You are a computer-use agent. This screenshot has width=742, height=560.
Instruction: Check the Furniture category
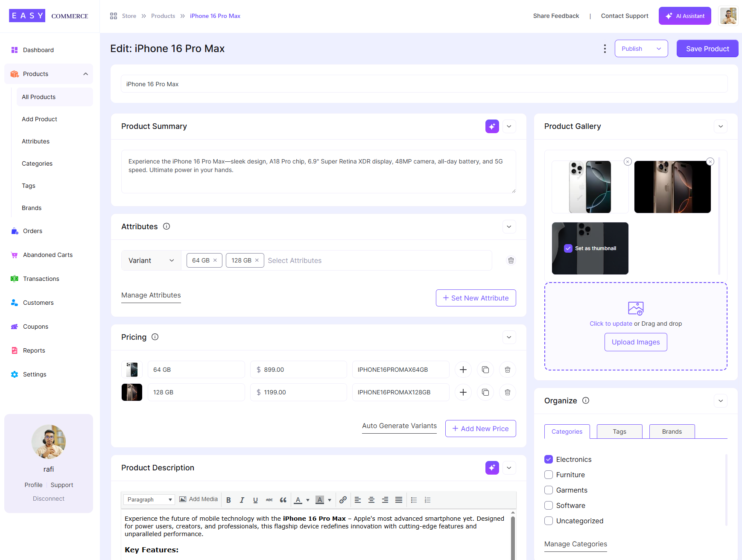(549, 475)
